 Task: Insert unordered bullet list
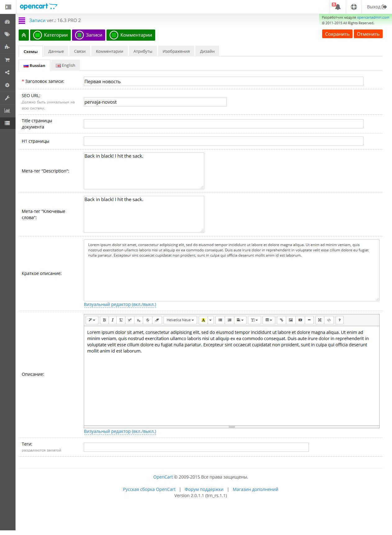(220, 320)
